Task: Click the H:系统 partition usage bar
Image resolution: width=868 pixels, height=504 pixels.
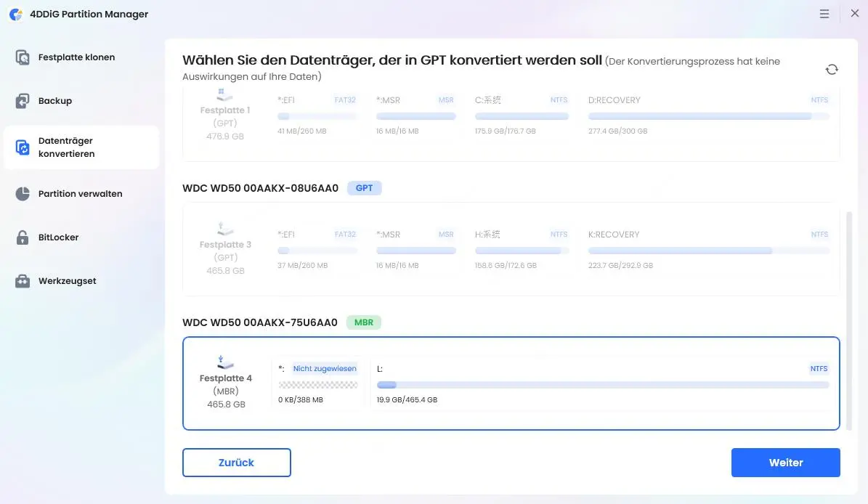Action: click(522, 251)
